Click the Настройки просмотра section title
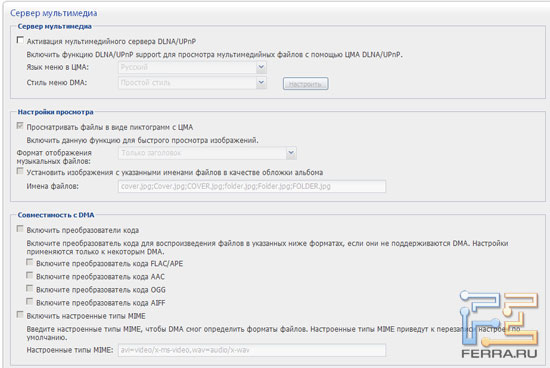The image size is (550, 368). click(x=55, y=112)
